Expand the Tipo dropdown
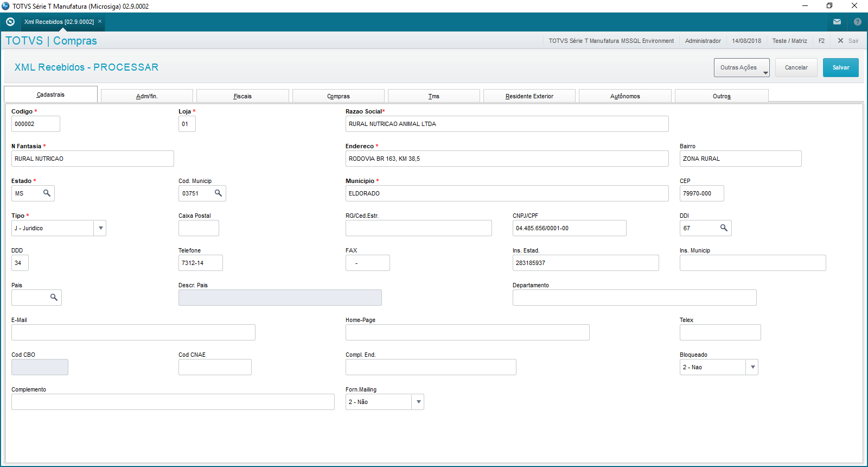868x467 pixels. 100,228
